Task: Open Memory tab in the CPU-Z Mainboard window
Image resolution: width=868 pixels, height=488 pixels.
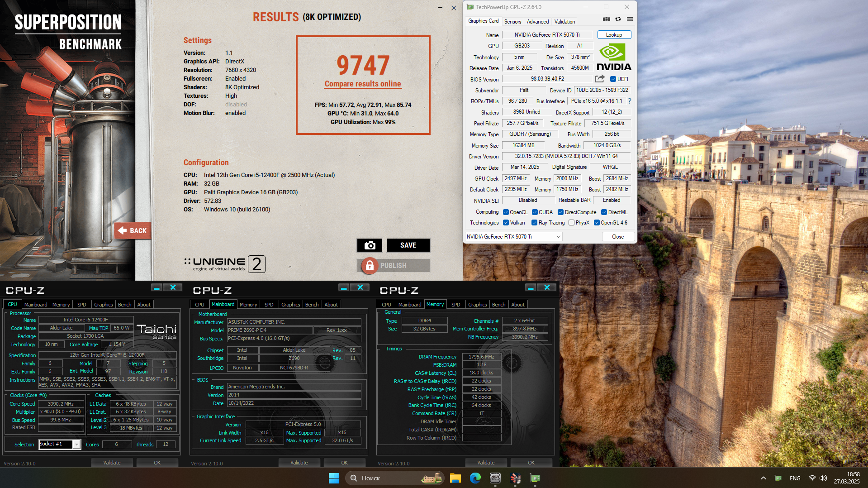Action: coord(248,305)
